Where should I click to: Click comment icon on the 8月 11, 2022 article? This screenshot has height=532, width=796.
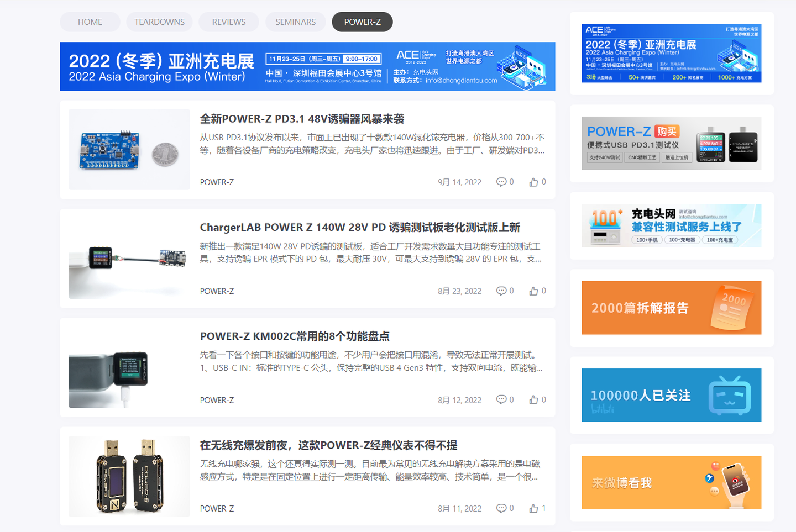tap(501, 508)
